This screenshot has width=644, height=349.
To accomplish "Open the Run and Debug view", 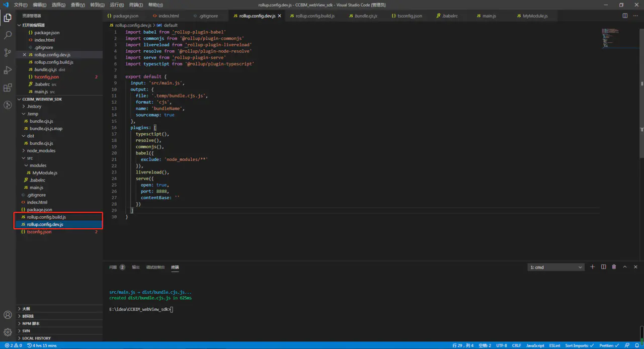I will coord(8,70).
